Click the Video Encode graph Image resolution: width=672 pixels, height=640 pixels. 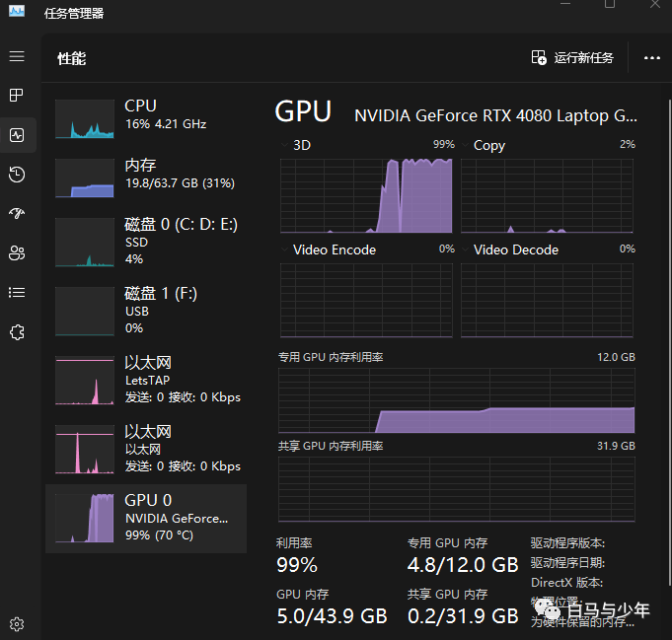(366, 301)
